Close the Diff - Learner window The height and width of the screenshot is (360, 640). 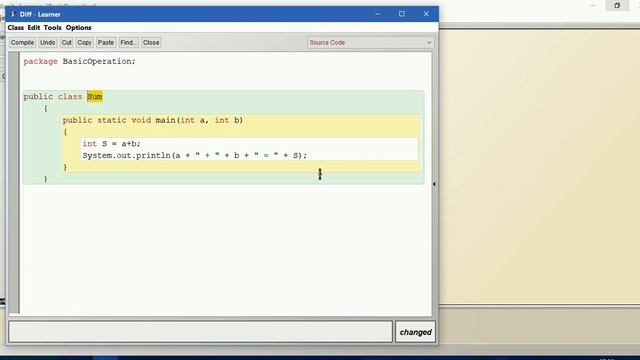tap(426, 14)
